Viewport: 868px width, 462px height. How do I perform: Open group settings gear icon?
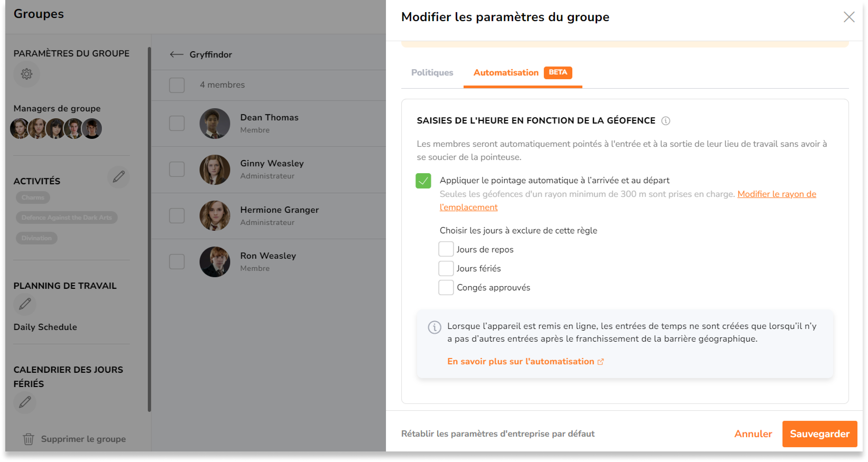pyautogui.click(x=27, y=74)
